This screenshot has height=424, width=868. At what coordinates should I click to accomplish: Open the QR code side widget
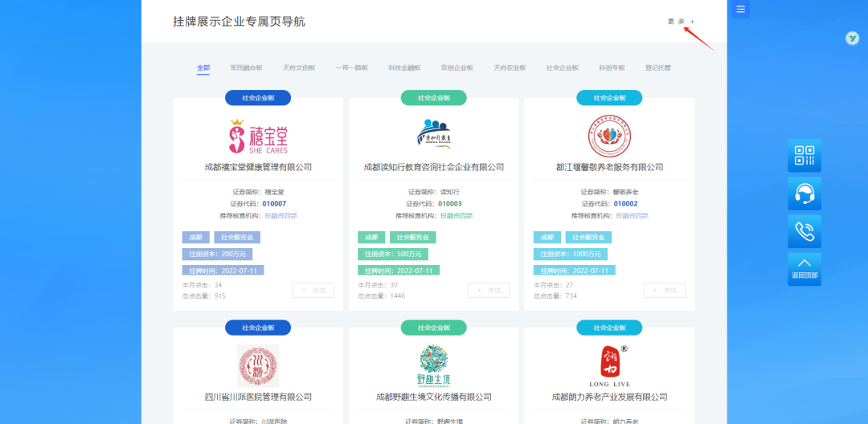805,155
